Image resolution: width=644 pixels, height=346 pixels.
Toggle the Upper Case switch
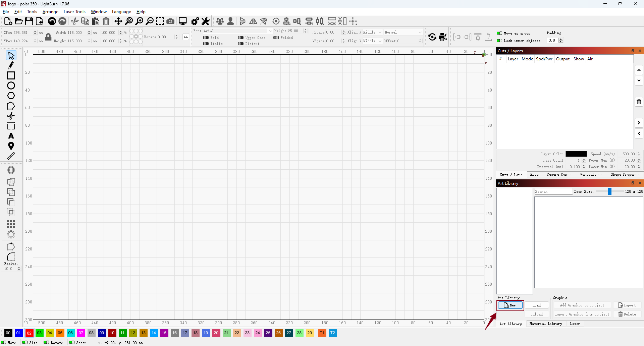click(241, 38)
